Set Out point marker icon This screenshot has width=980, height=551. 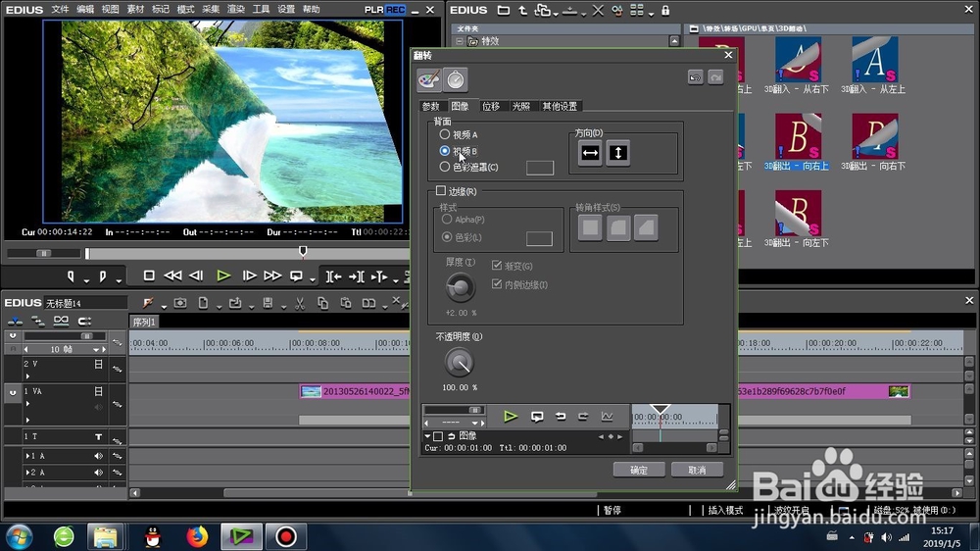click(x=103, y=275)
